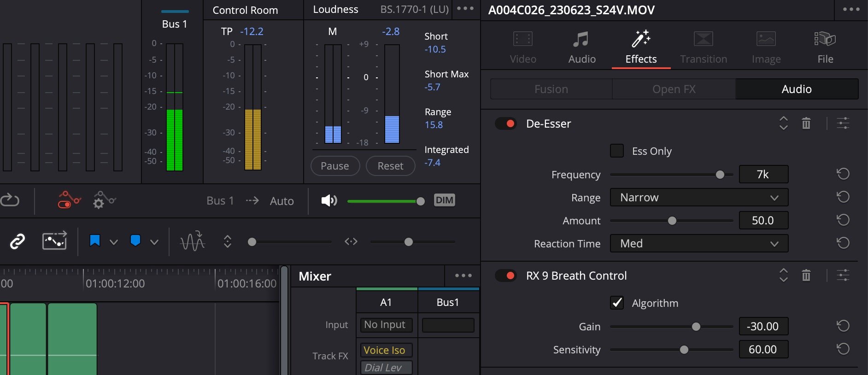Toggle the red automation icon

69,200
